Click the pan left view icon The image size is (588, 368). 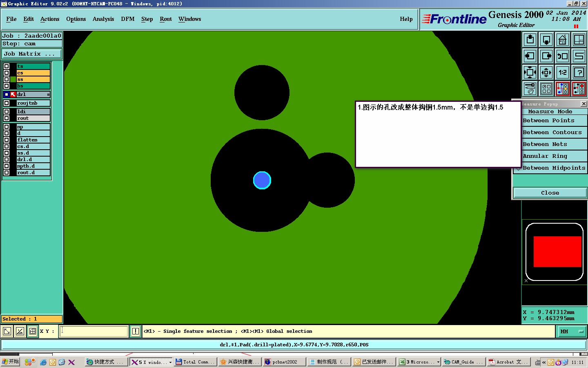point(530,56)
